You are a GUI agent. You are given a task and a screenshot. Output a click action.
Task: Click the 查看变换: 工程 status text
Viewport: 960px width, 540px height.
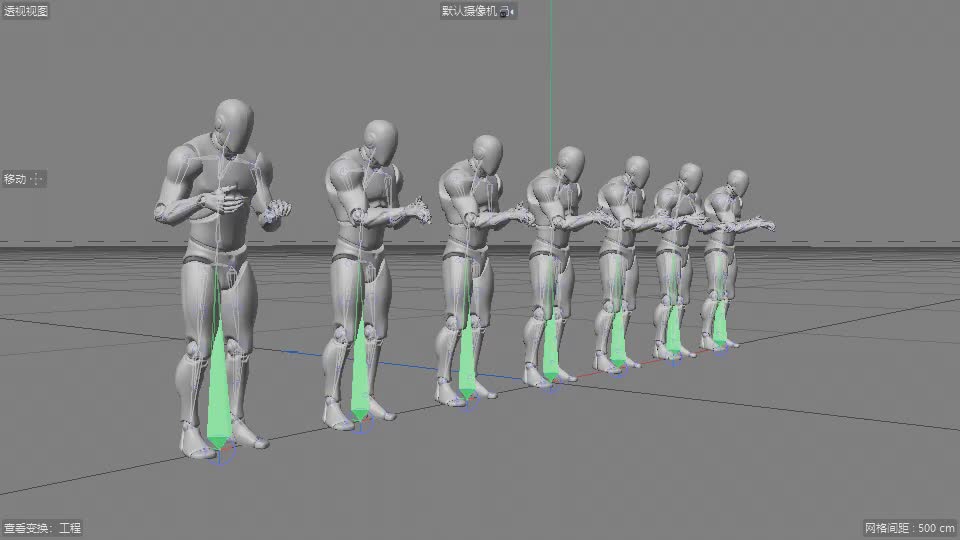[42, 528]
